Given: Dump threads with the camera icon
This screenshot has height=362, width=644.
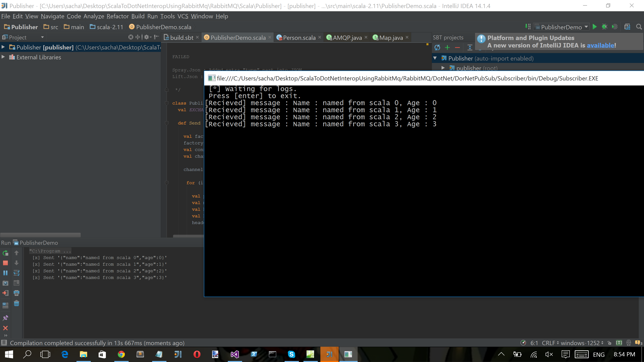Looking at the screenshot, I should tap(5, 283).
